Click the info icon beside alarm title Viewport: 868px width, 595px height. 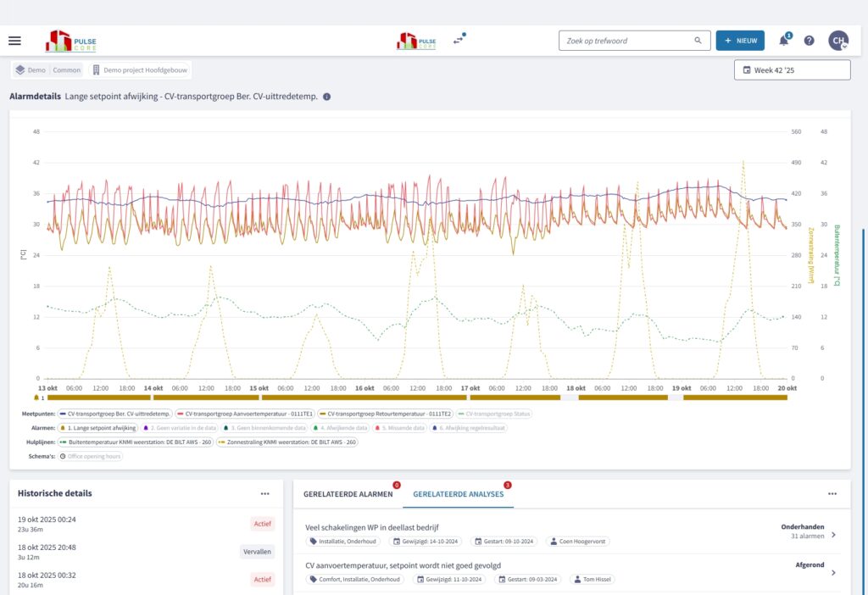pyautogui.click(x=327, y=97)
